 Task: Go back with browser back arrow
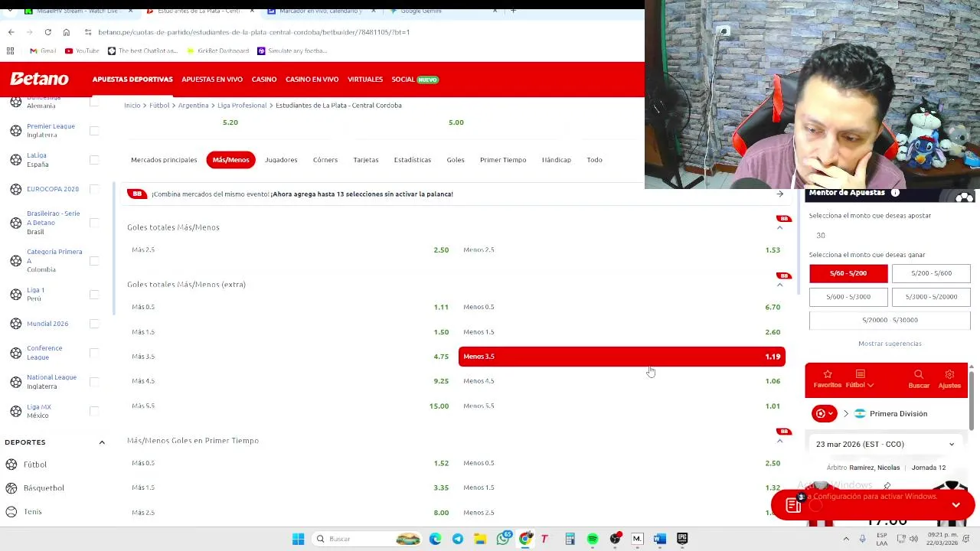click(x=11, y=32)
